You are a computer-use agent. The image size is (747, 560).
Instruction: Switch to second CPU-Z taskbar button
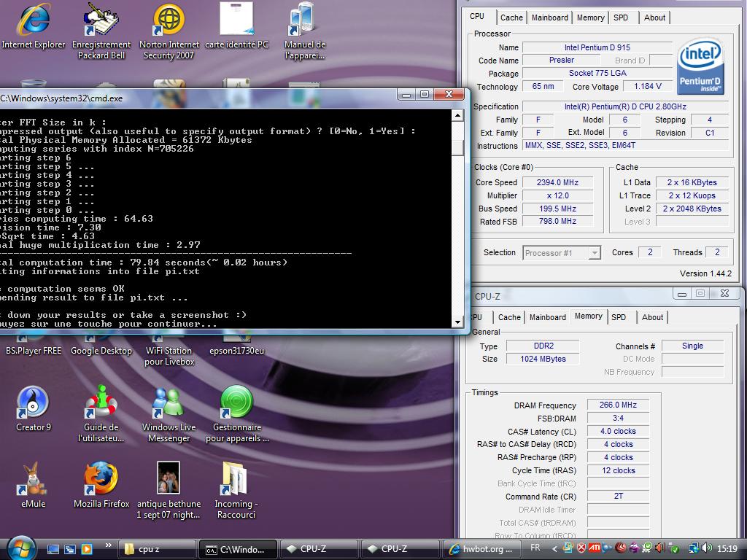[400, 549]
